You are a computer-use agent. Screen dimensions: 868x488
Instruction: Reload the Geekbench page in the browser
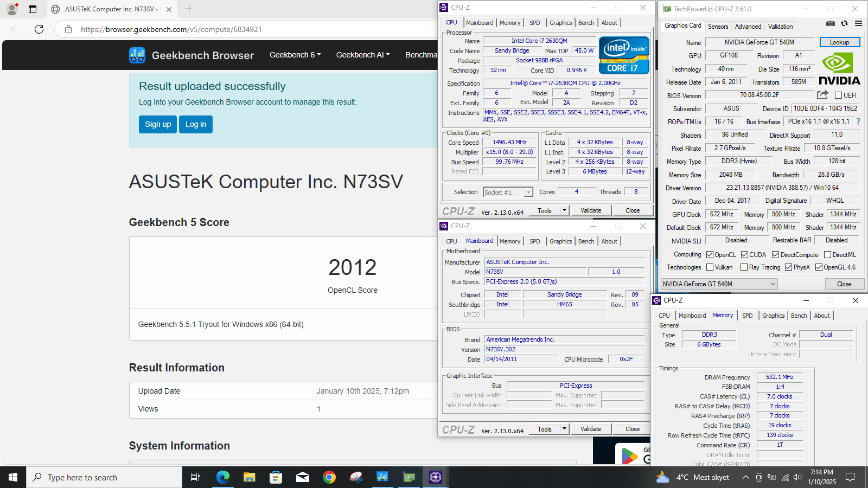click(x=39, y=29)
